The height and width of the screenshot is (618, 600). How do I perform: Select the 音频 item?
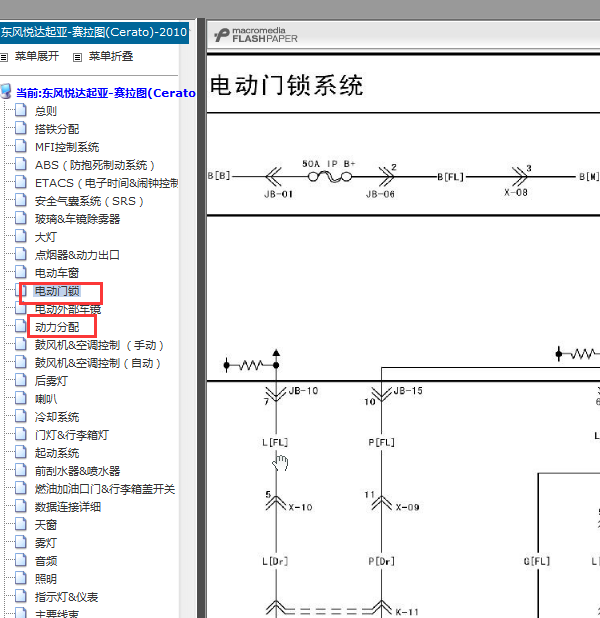(46, 561)
